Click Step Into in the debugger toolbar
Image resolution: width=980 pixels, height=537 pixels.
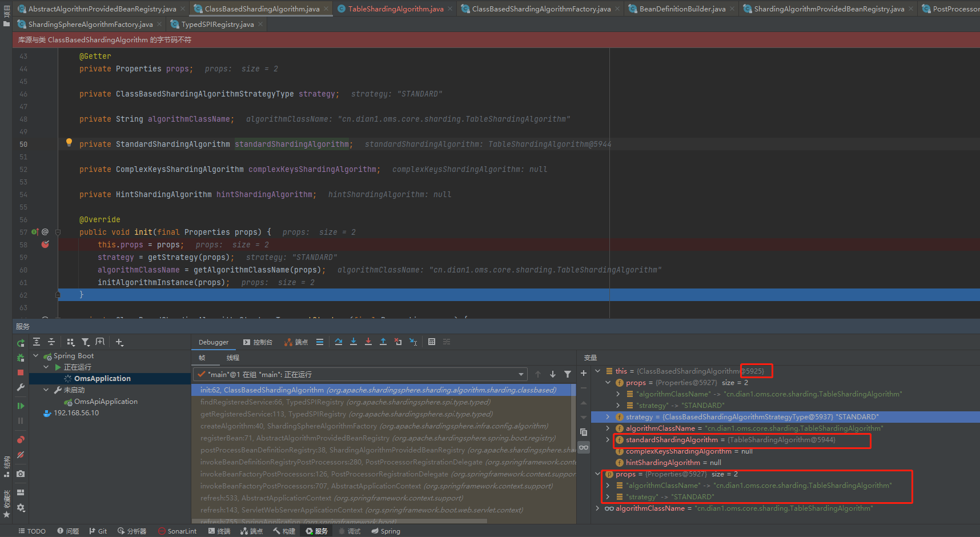click(354, 342)
